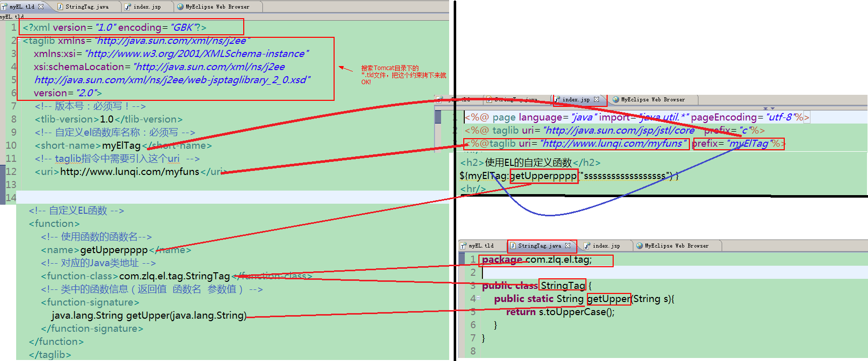
Task: Click the xmlns:xsi XMLSchema-instance line
Action: [x=171, y=53]
